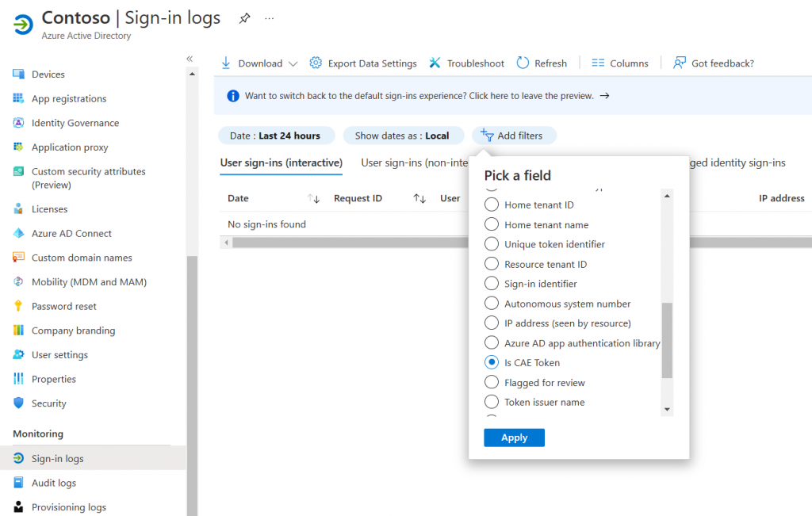Click the Security shield icon
Image resolution: width=812 pixels, height=516 pixels.
(x=18, y=403)
